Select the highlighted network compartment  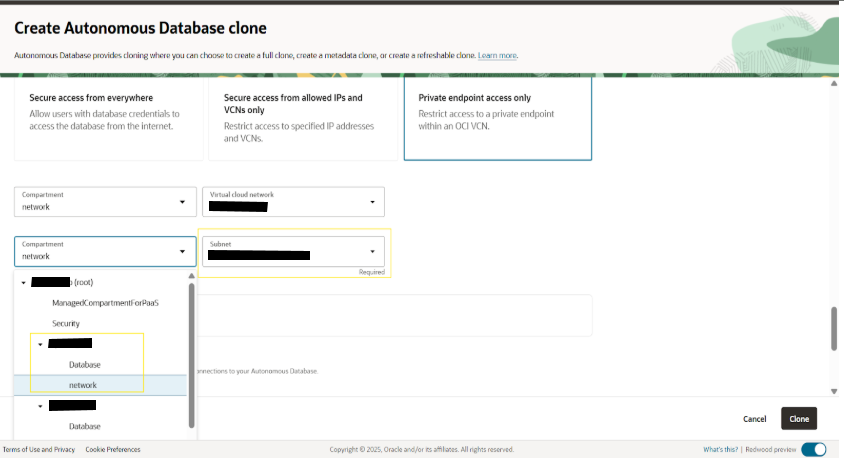pos(101,385)
